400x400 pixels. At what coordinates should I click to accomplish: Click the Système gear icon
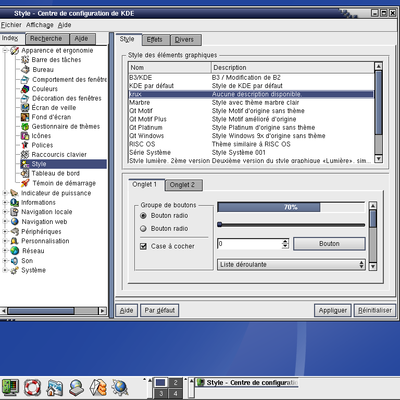(x=14, y=270)
